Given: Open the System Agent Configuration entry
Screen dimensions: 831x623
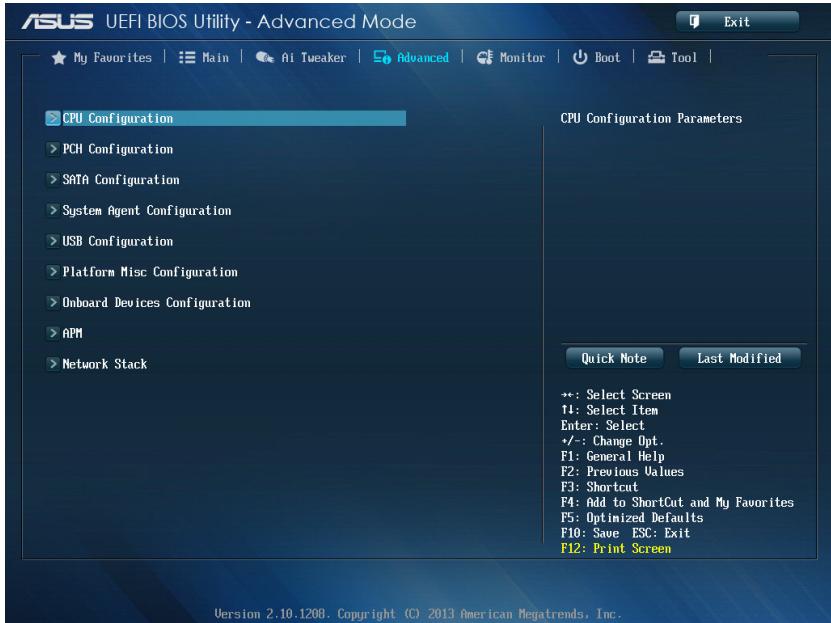Looking at the screenshot, I should [x=147, y=210].
